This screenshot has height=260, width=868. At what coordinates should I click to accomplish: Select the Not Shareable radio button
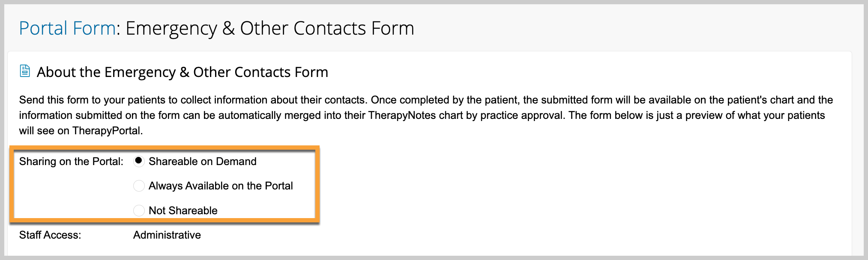(139, 210)
